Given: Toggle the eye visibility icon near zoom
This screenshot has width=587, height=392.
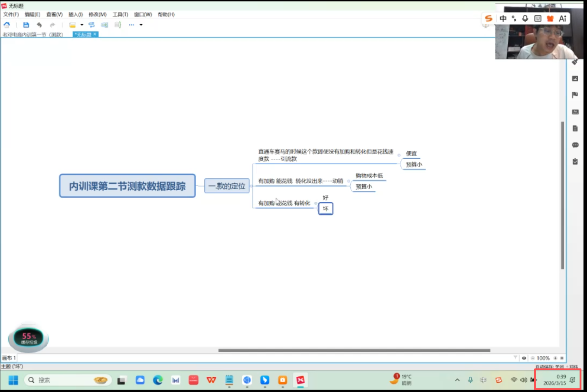Looking at the screenshot, I should (524, 358).
